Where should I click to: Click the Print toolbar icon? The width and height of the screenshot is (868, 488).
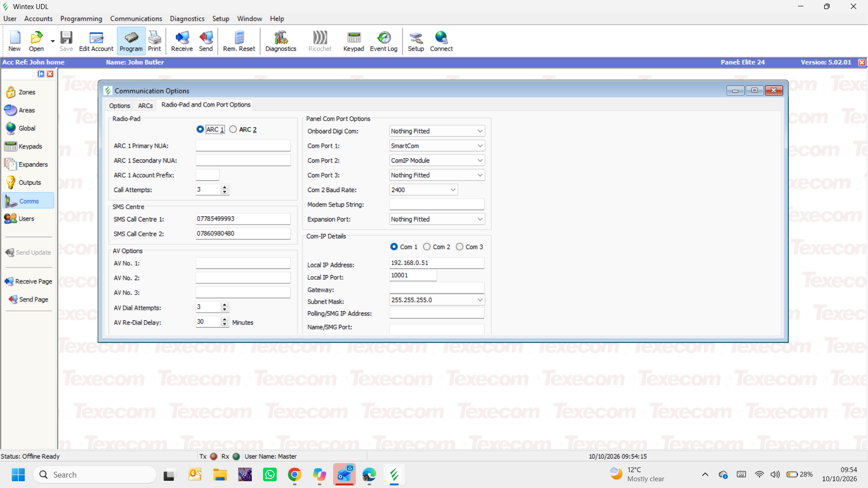(x=154, y=41)
